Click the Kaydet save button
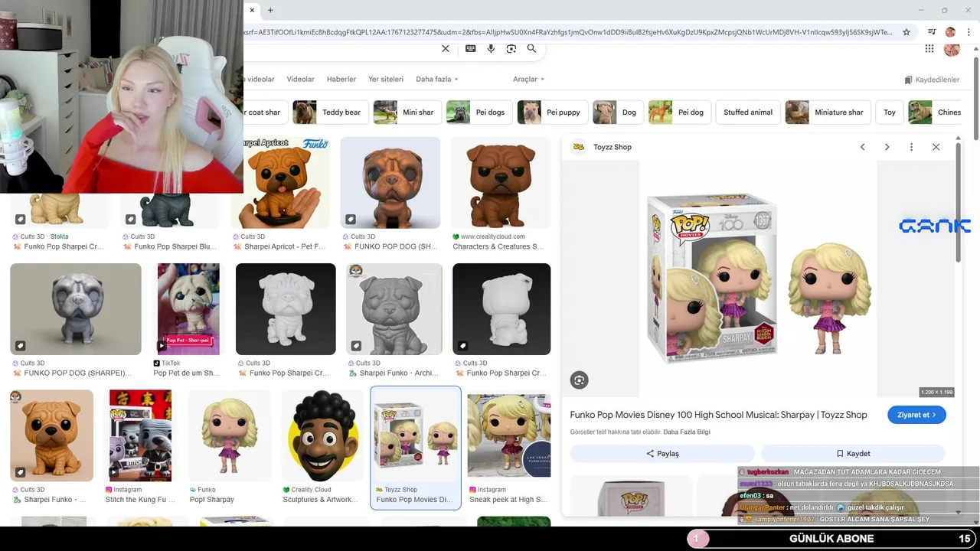The width and height of the screenshot is (980, 551). click(853, 453)
